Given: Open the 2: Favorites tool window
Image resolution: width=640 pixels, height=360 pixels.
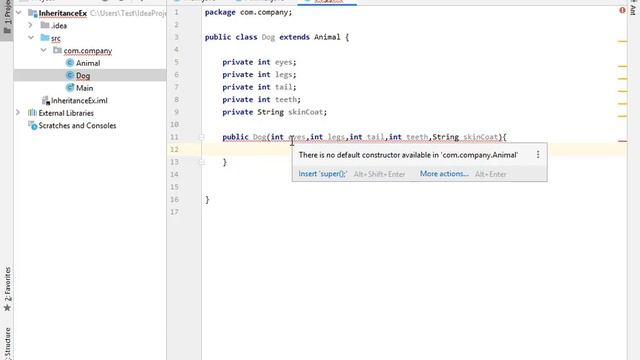Looking at the screenshot, I should click(7, 289).
